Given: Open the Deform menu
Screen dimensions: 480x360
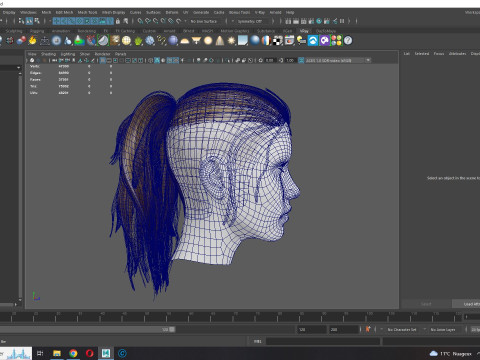Looking at the screenshot, I should coord(172,12).
